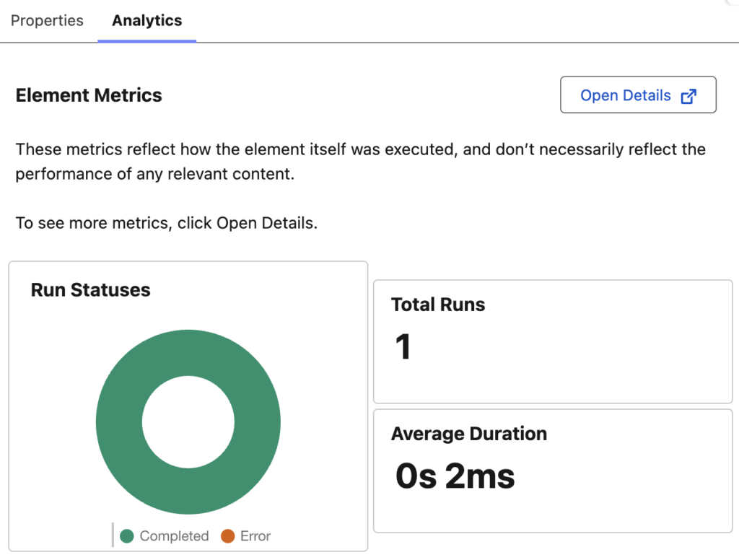Click the gray vertical bar beside the legend
Screen dimensions: 739x560
(113, 535)
